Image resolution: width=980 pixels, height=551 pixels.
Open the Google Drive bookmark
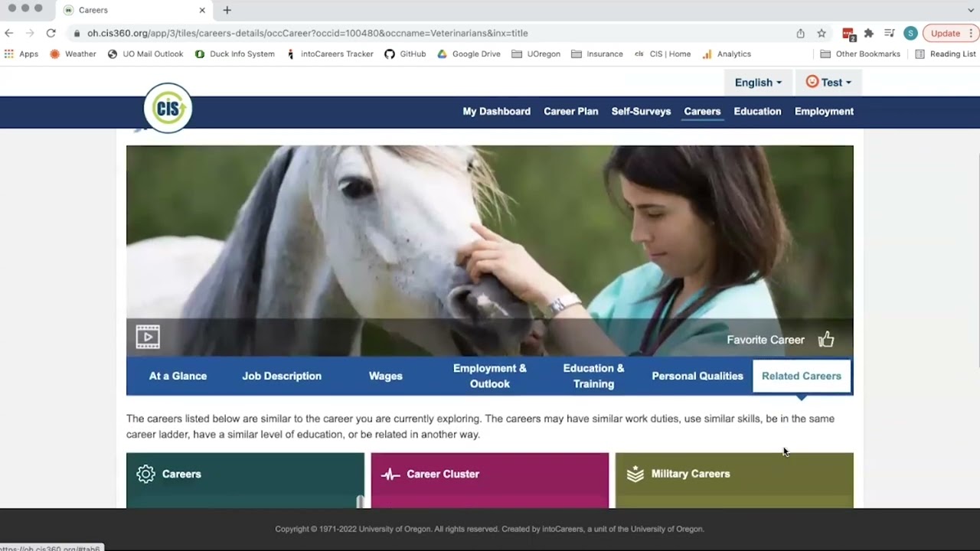[x=469, y=54]
